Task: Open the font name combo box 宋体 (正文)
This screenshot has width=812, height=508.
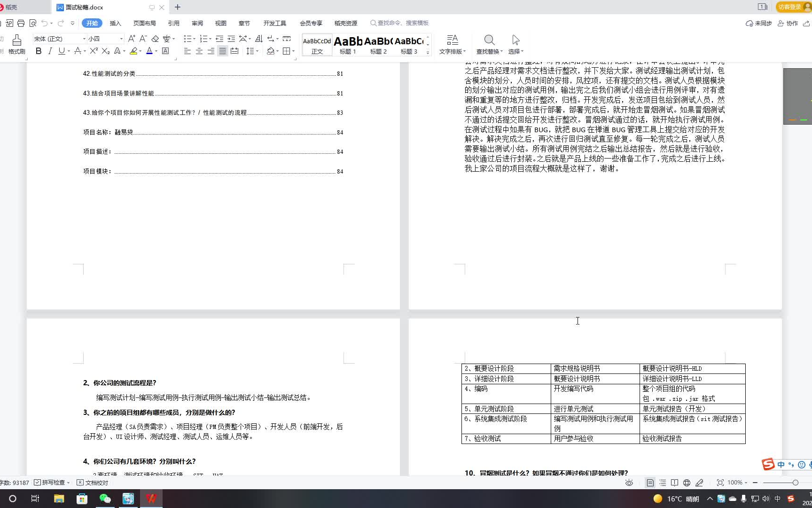Action: (x=60, y=39)
